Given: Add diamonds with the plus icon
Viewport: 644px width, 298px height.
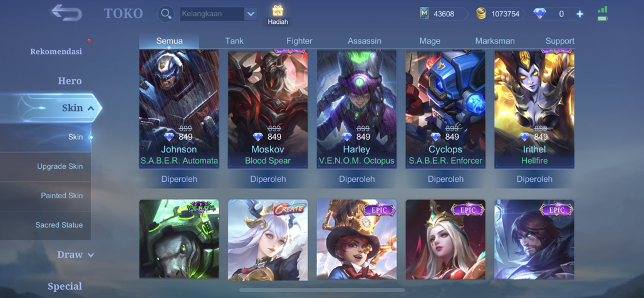Looking at the screenshot, I should [x=579, y=14].
